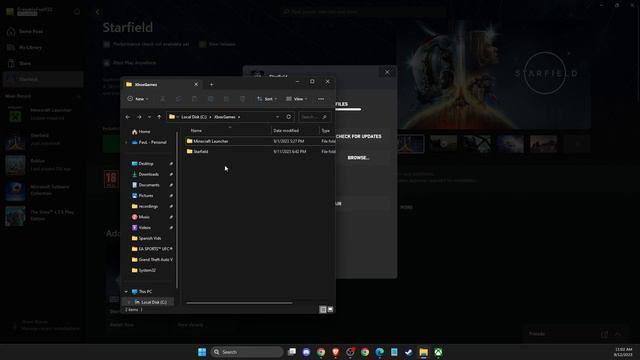Open Grand Theft Auto V folder in pane
The height and width of the screenshot is (360, 640).
coord(152,259)
